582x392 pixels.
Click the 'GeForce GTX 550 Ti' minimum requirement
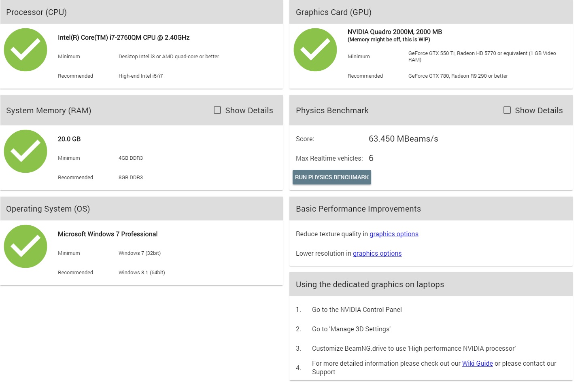[x=482, y=56]
